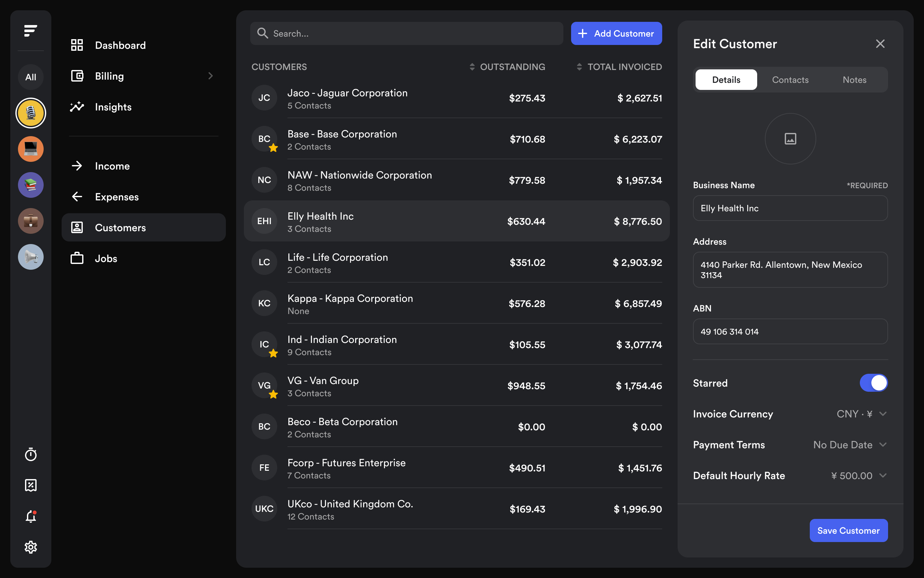Open the microphone workspace avatar
Screen dimensions: 924x578
(30, 113)
